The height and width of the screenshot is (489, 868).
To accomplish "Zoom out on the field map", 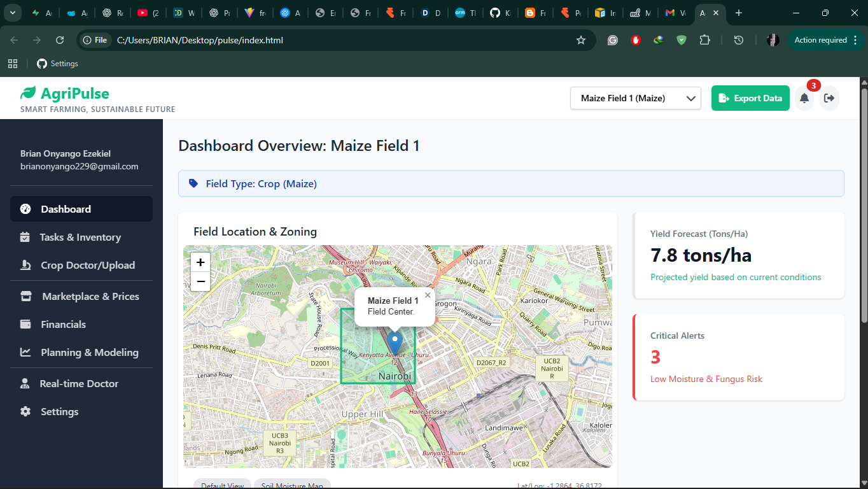I will [200, 281].
